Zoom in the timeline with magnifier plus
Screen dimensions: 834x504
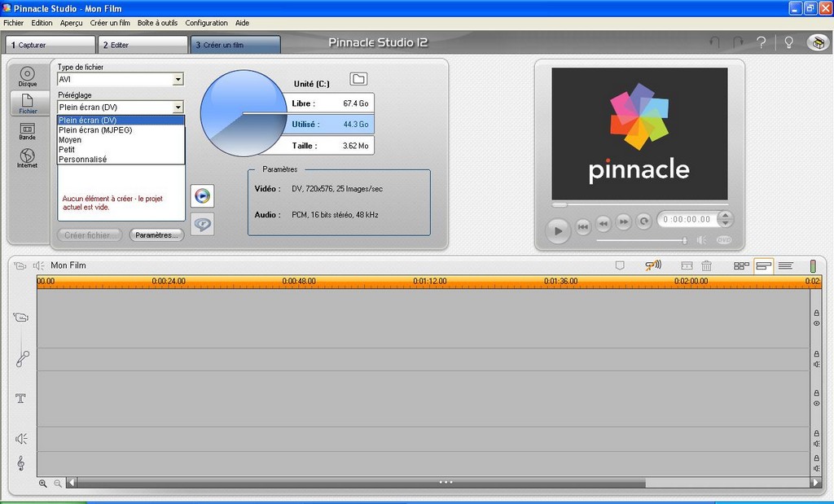click(42, 484)
